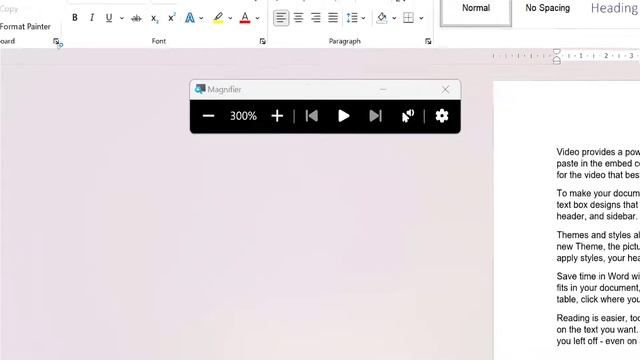This screenshot has width=640, height=360.
Task: Adjust the ruler first line indent marker
Action: [557, 52]
